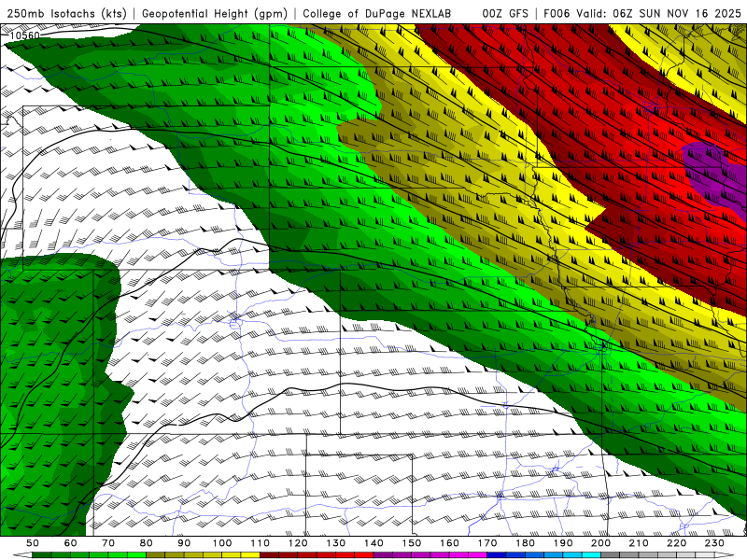Click the '00Z GFS' model run label

tap(505, 14)
